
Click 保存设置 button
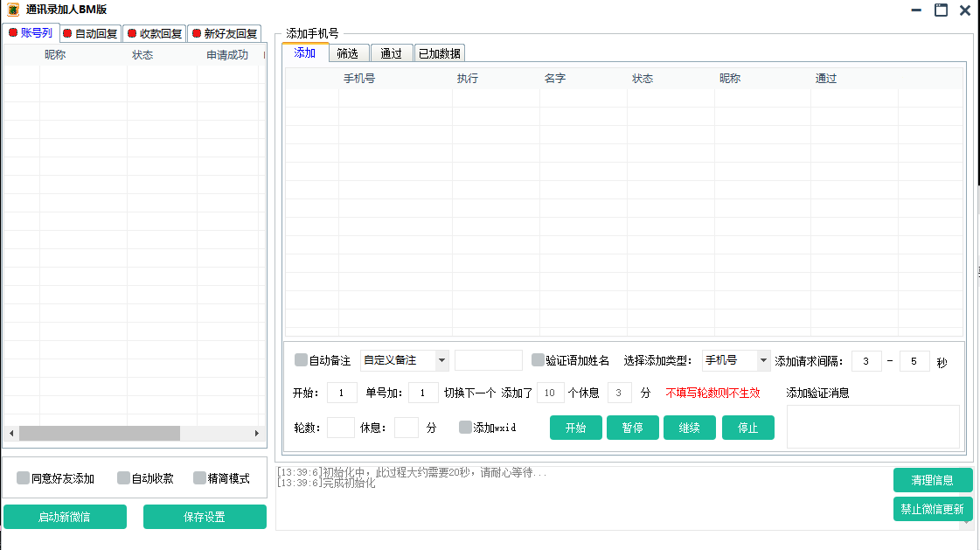(205, 517)
